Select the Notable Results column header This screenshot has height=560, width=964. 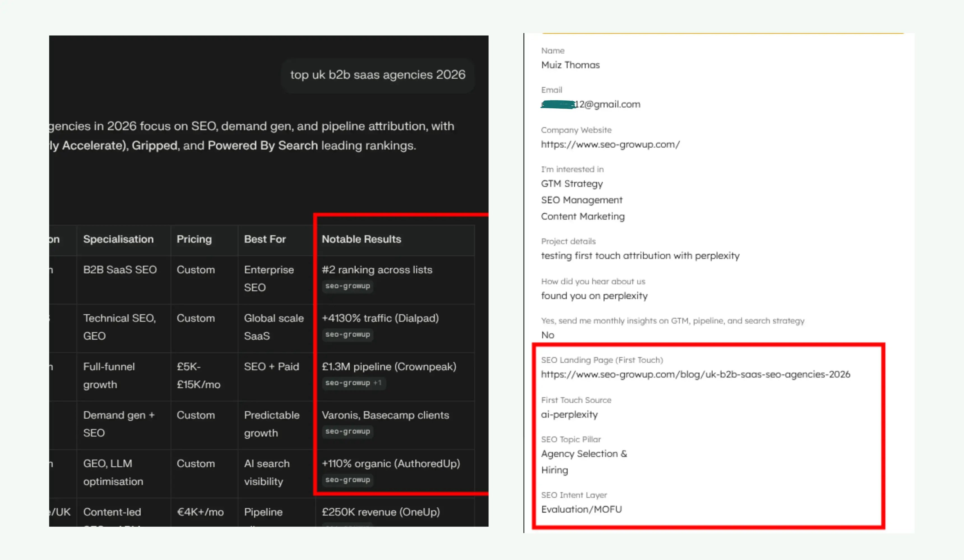[x=361, y=239]
